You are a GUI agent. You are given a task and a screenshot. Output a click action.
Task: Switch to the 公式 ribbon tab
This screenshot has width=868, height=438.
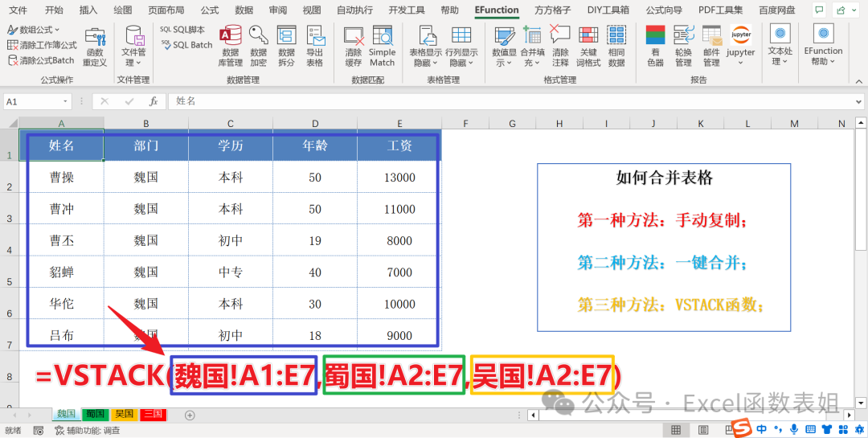[210, 10]
